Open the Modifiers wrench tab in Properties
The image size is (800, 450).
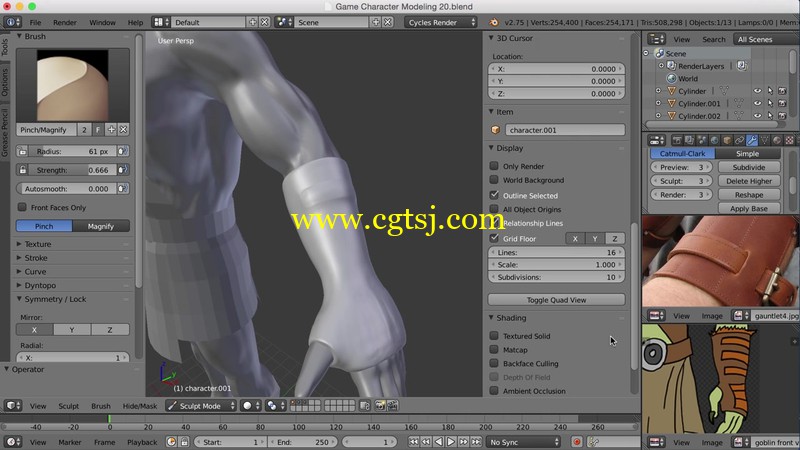[752, 140]
